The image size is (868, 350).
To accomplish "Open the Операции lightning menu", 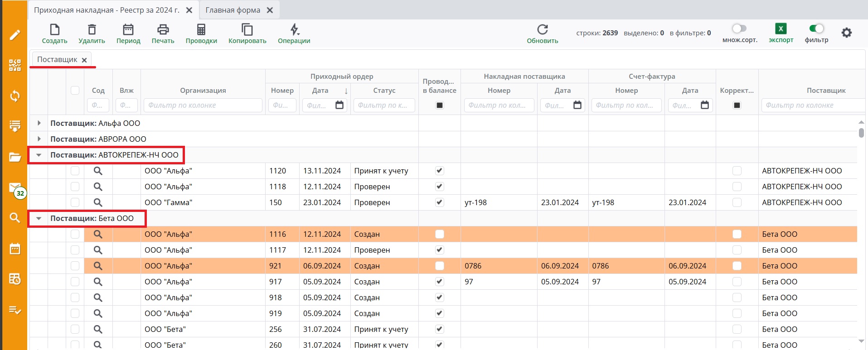I will [x=294, y=30].
